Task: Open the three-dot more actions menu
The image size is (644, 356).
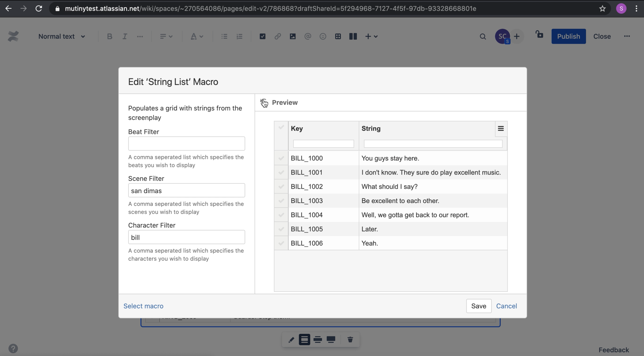Action: tap(627, 36)
